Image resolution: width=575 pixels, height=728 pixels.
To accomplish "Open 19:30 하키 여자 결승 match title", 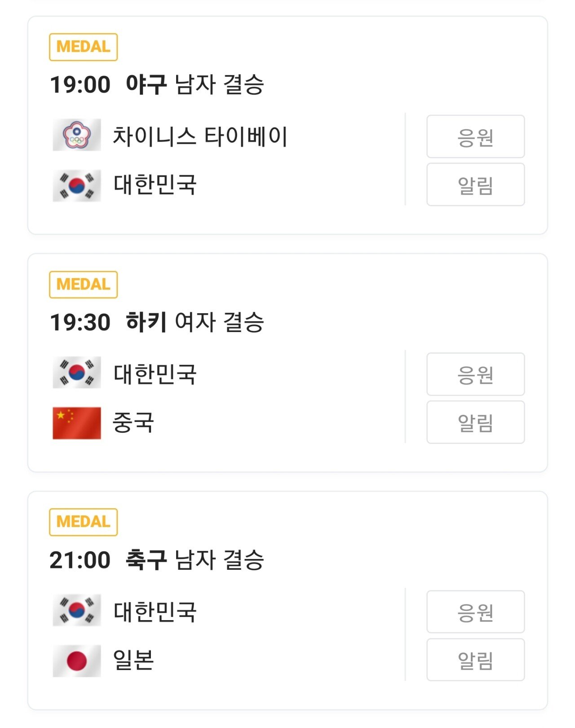I will pos(157,322).
